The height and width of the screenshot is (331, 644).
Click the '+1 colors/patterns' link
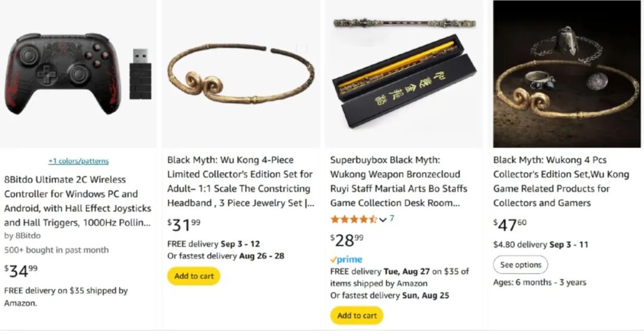point(79,161)
